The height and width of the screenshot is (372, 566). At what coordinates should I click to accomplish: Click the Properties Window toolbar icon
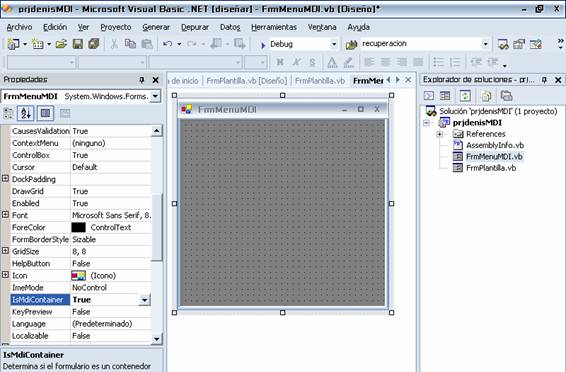click(x=519, y=44)
